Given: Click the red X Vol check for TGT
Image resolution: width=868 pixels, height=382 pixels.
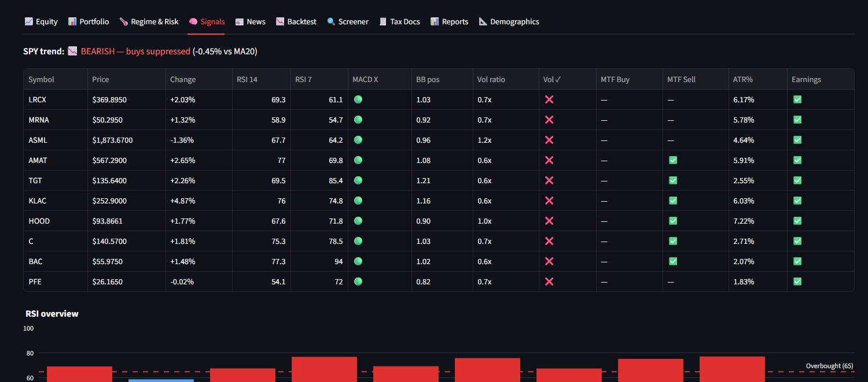Looking at the screenshot, I should click(549, 180).
